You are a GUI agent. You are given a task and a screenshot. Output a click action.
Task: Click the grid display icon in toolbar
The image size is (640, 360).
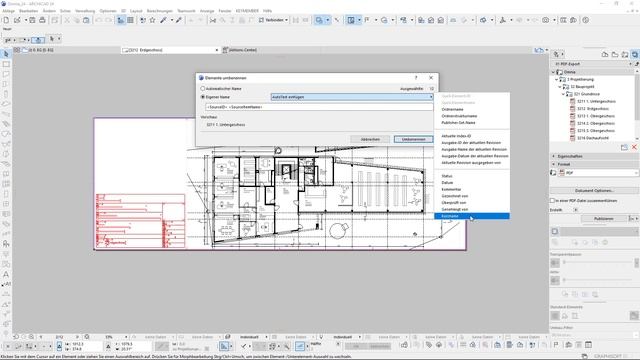[130, 20]
